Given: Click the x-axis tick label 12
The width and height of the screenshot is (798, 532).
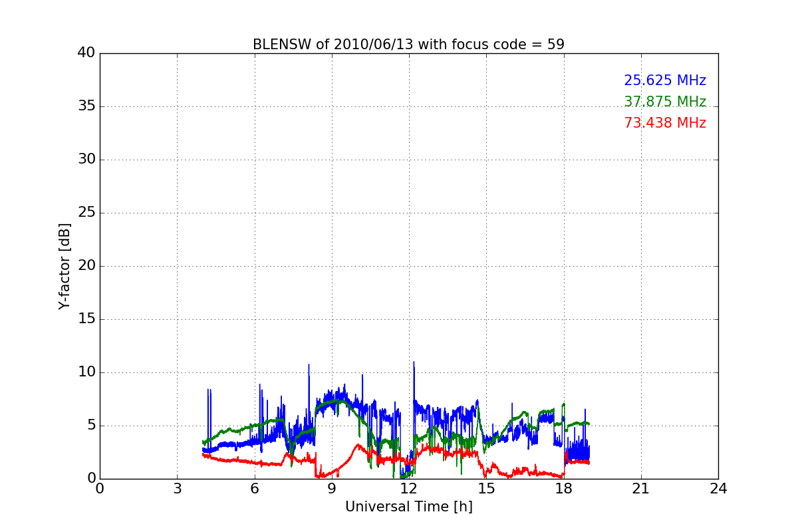Looking at the screenshot, I should (x=409, y=489).
